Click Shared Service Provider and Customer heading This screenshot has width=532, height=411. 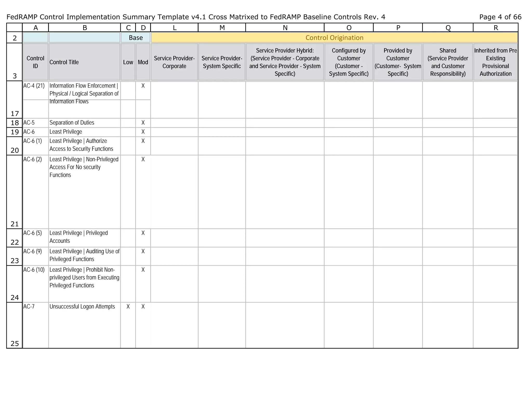(448, 62)
